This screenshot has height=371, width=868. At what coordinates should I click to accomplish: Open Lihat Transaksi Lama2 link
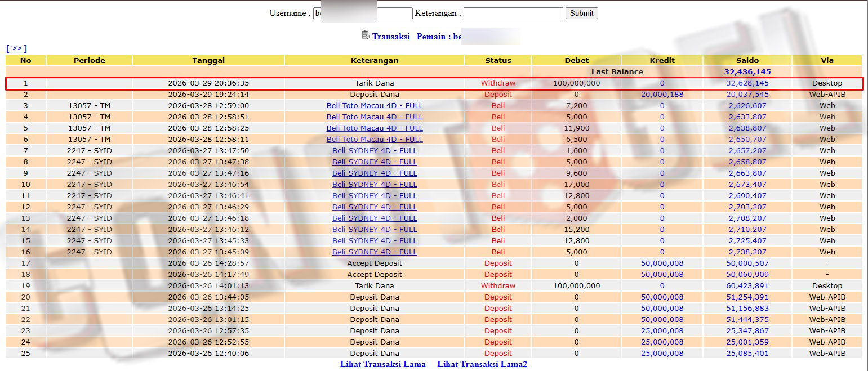click(x=482, y=364)
